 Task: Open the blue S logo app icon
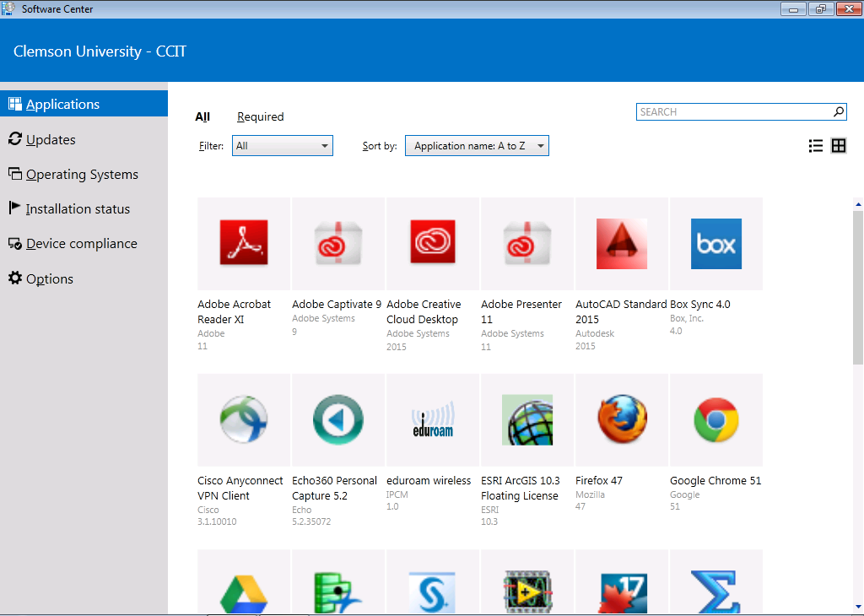tap(433, 593)
